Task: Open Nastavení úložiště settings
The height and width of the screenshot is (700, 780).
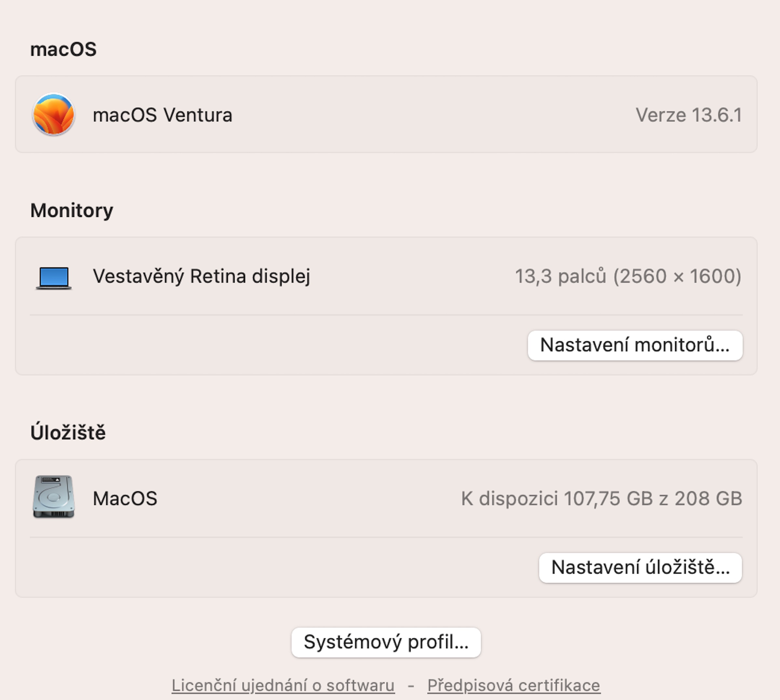Action: pos(640,568)
